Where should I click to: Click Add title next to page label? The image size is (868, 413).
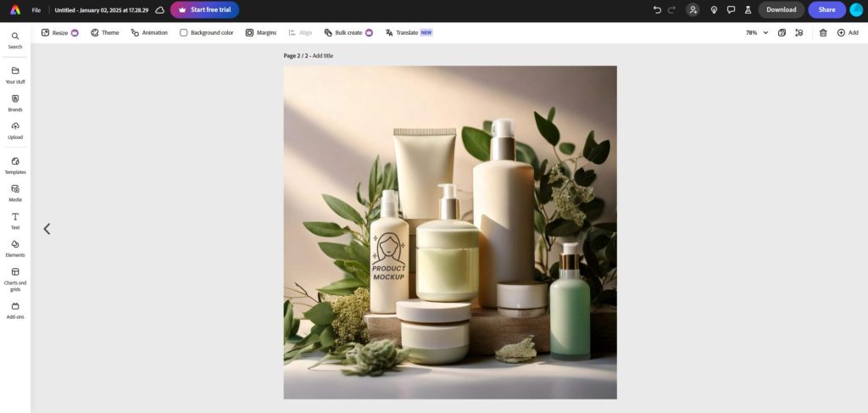point(322,56)
